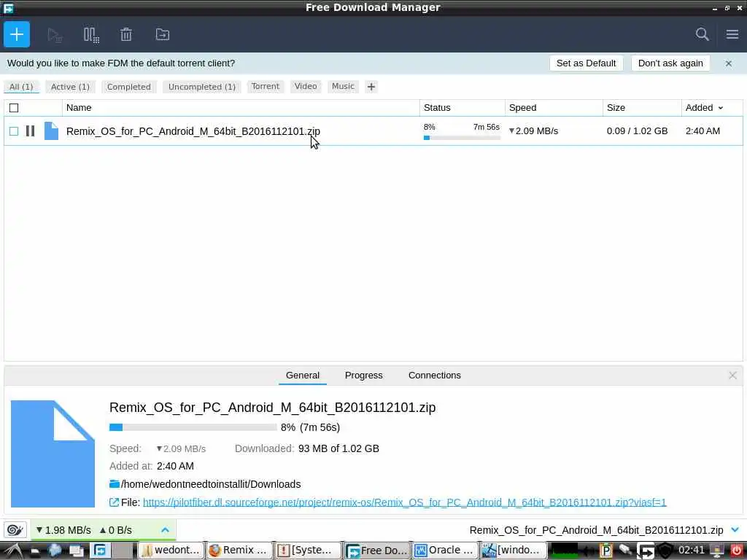This screenshot has height=560, width=747.
Task: Open the Downloads folder path
Action: (x=211, y=484)
